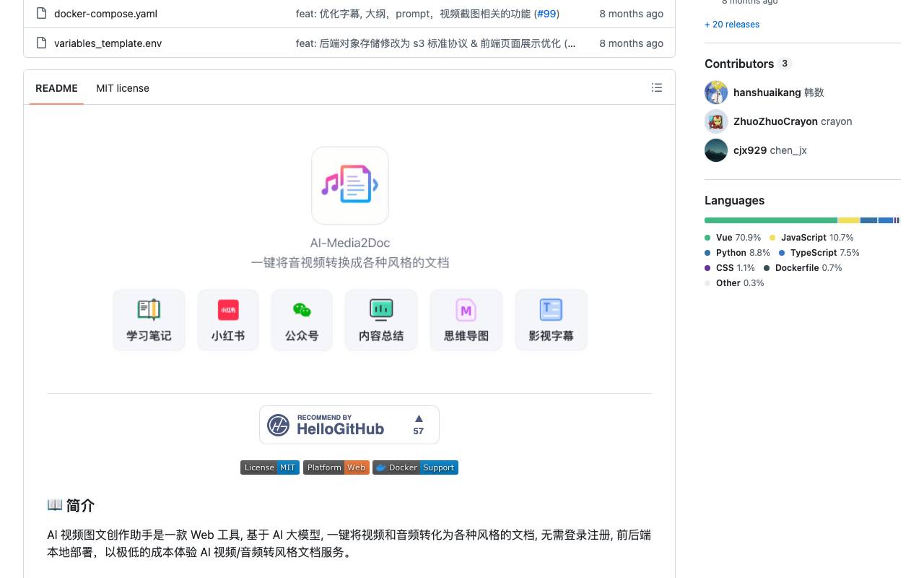This screenshot has width=924, height=578.
Task: Click the HelloGitHub upvote arrow
Action: click(419, 418)
